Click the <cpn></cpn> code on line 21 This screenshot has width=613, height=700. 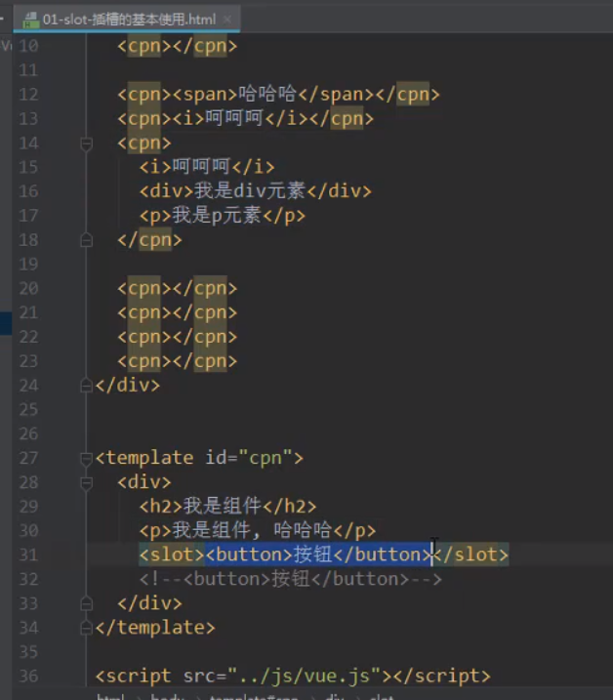click(178, 312)
